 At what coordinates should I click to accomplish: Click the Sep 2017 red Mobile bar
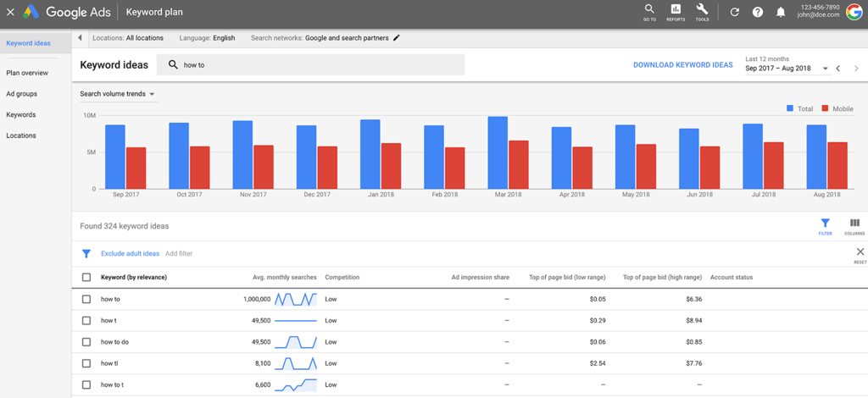[136, 168]
